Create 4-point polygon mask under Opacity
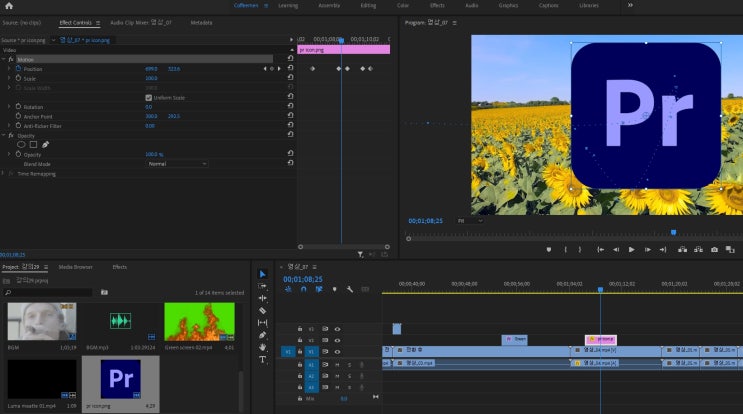The height and width of the screenshot is (414, 743). point(33,144)
